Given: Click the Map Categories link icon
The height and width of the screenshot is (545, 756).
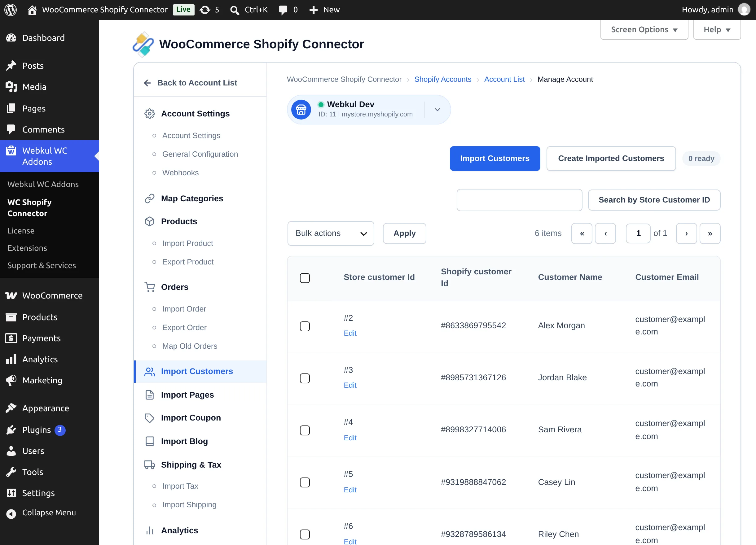Looking at the screenshot, I should [x=149, y=198].
